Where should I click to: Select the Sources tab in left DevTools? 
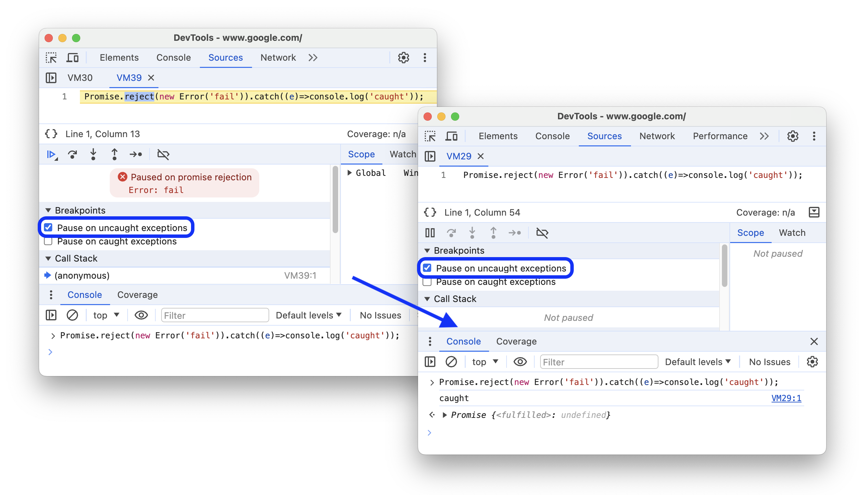(x=225, y=57)
